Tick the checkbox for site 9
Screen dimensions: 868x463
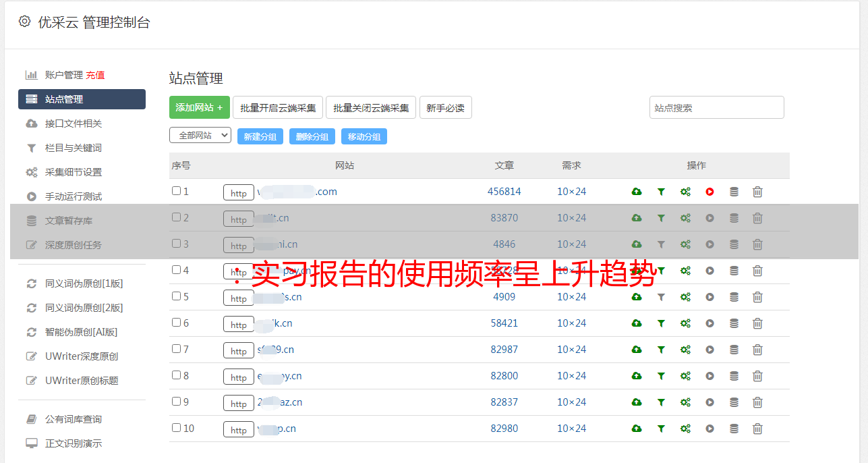click(x=176, y=402)
